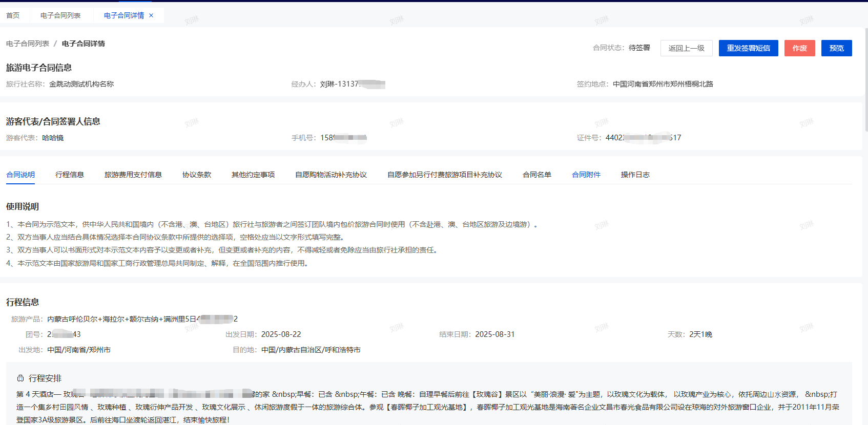Select the 电子合同详情 top tab
Viewport: 868px width, 425px height.
[123, 15]
